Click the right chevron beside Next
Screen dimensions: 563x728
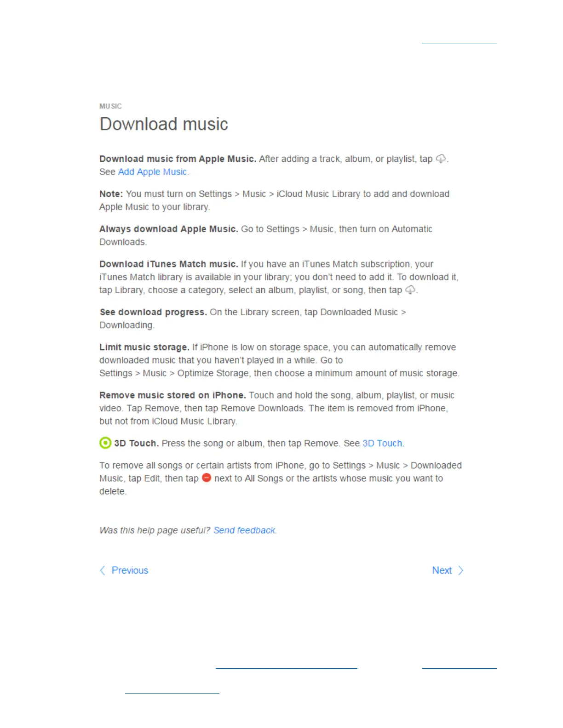tap(460, 570)
